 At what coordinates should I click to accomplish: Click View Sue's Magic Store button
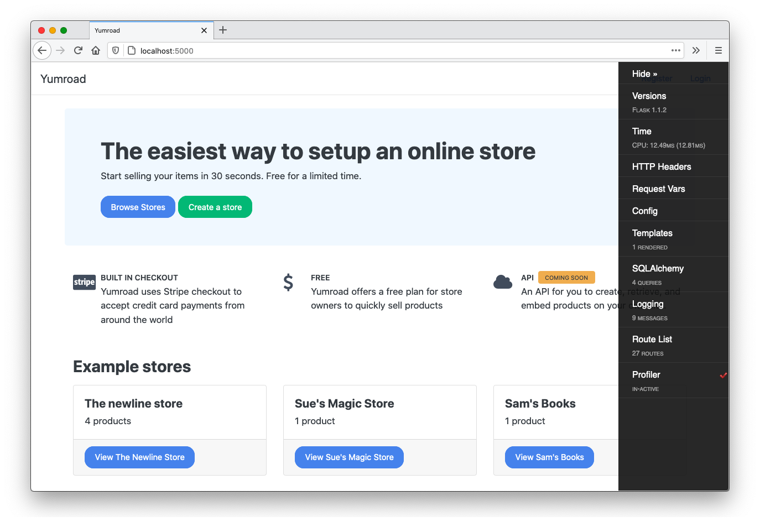[349, 457]
